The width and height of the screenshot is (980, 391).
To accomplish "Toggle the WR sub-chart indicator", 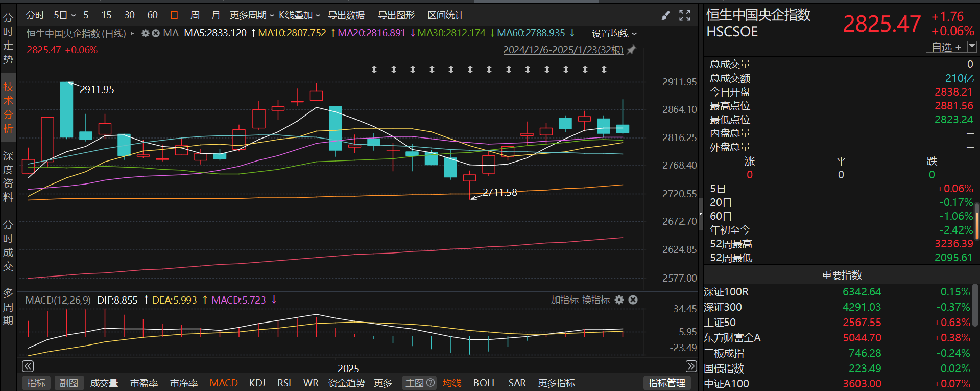I will coord(310,383).
